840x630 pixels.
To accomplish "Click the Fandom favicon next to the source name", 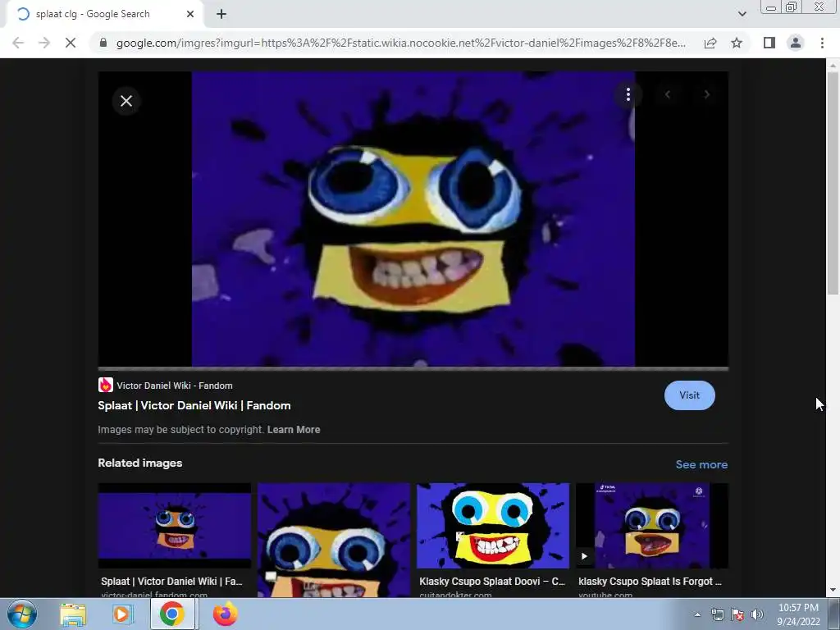I will [106, 386].
